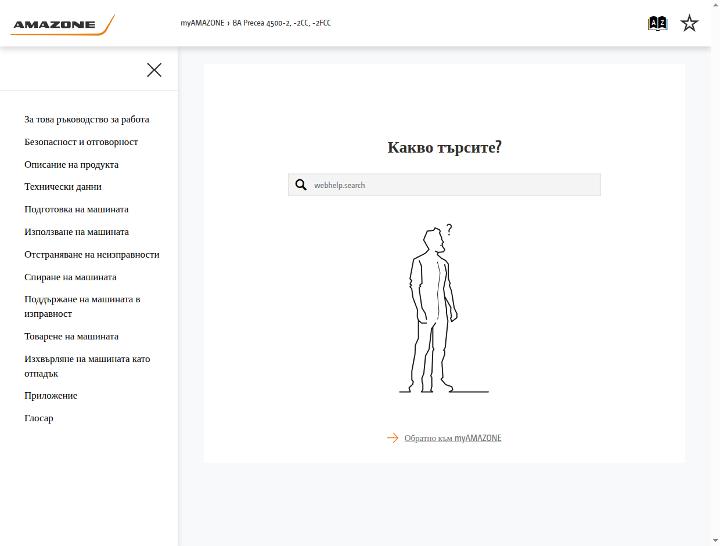This screenshot has width=720, height=546.
Task: Select Технически данни in sidebar
Action: click(x=63, y=187)
